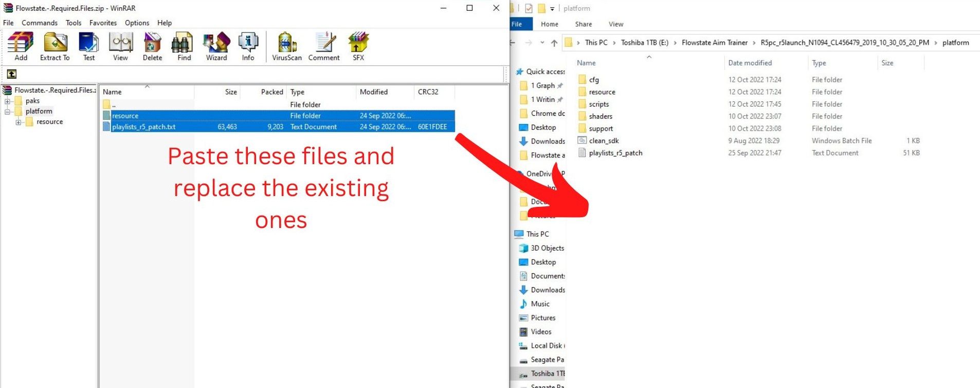This screenshot has width=980, height=388.
Task: Open the clean_sdk batch file
Action: point(604,140)
